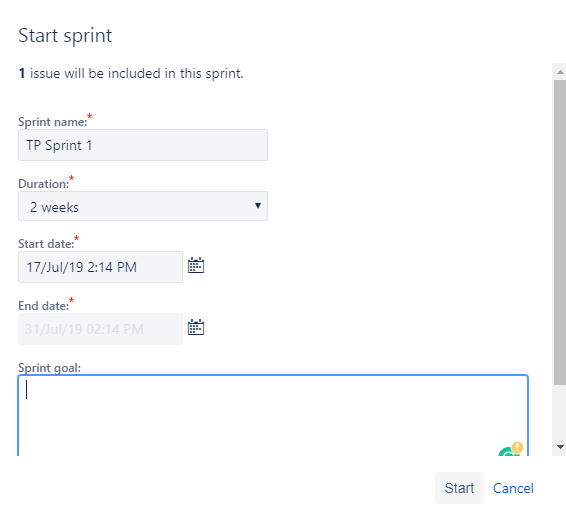
Task: Click the scrollbar down arrow
Action: click(x=560, y=447)
